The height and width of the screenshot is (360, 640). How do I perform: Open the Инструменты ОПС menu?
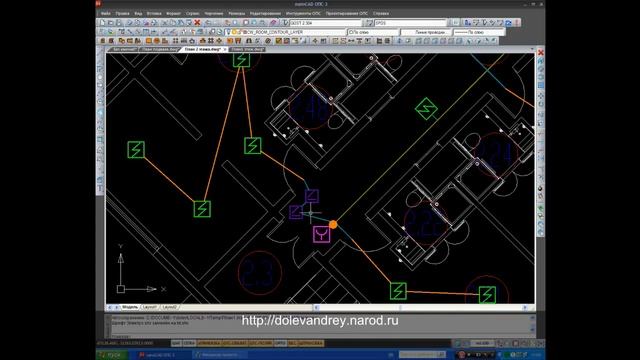303,13
